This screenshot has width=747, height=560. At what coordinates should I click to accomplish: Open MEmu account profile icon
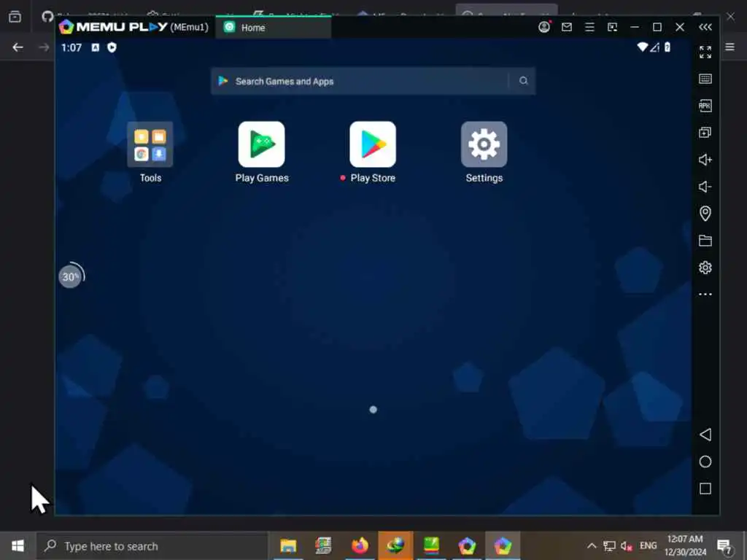click(544, 27)
